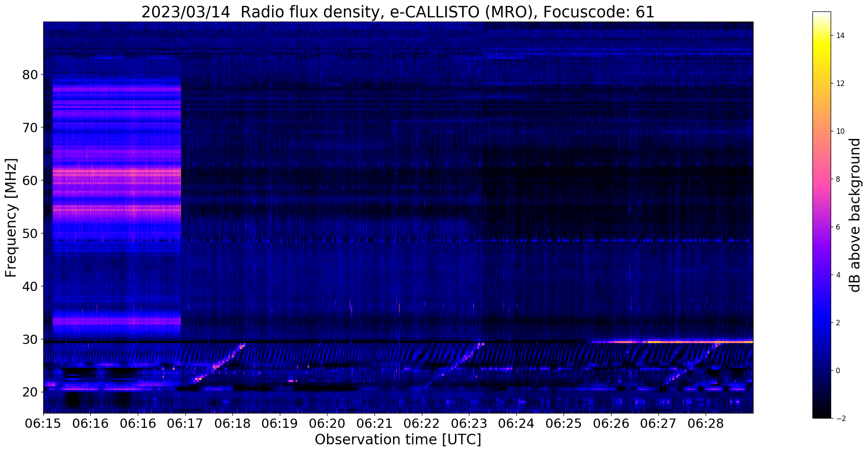This screenshot has width=868, height=452.
Task: Click the 06:17 time tick label
Action: pos(185,424)
